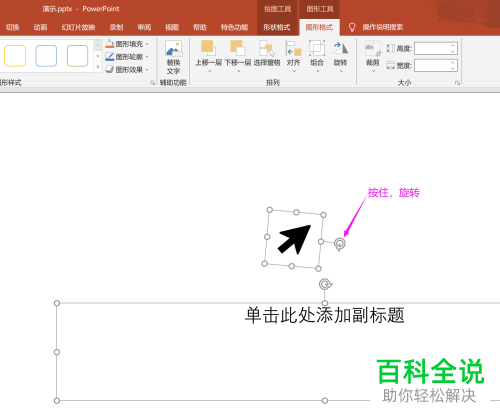Click the rotation handle beside the arrow graphic
500x416 pixels.
pyautogui.click(x=340, y=244)
